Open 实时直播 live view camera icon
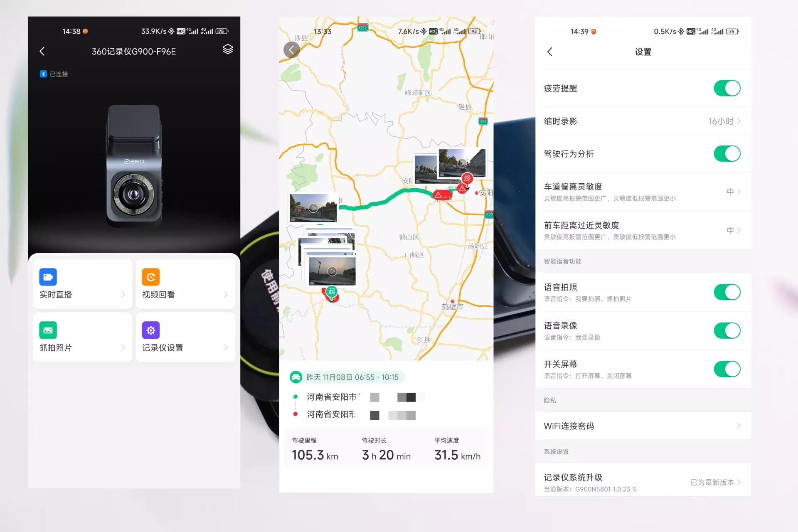The image size is (798, 532). [48, 277]
